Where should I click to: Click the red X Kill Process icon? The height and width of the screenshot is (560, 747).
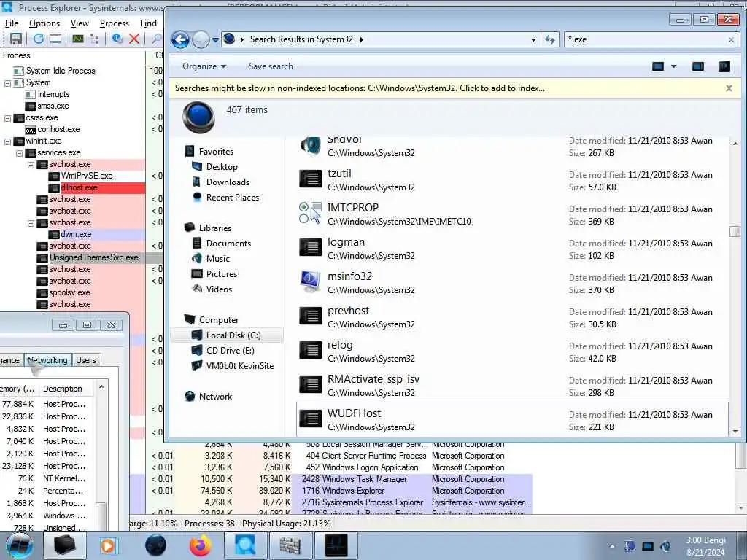[x=134, y=39]
